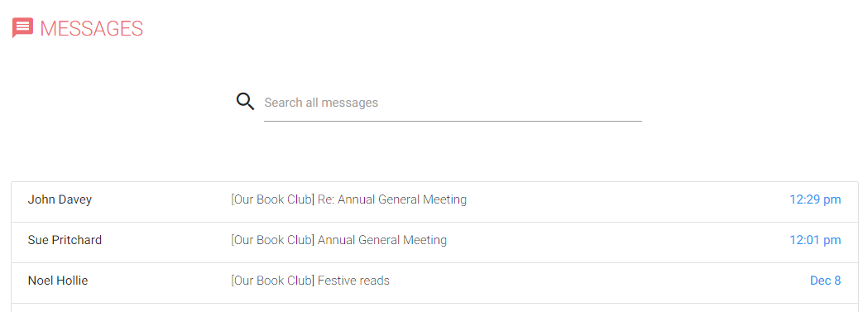Click [Our Book Club] tag in Noel Hollie row
868x312 pixels.
(x=273, y=281)
